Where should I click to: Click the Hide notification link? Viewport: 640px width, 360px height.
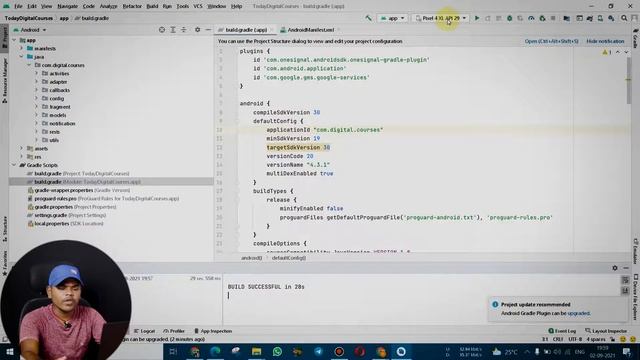click(x=605, y=41)
